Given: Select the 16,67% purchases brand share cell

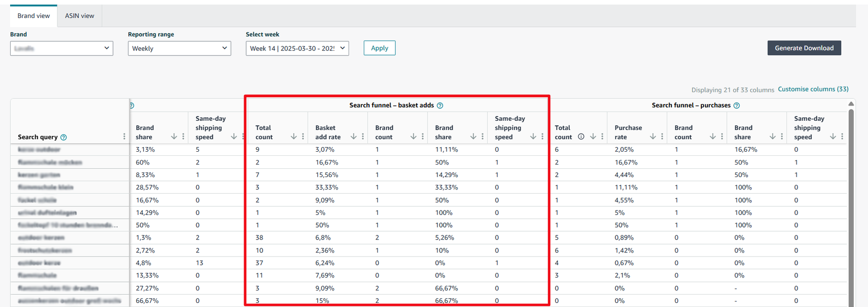Looking at the screenshot, I should 746,149.
